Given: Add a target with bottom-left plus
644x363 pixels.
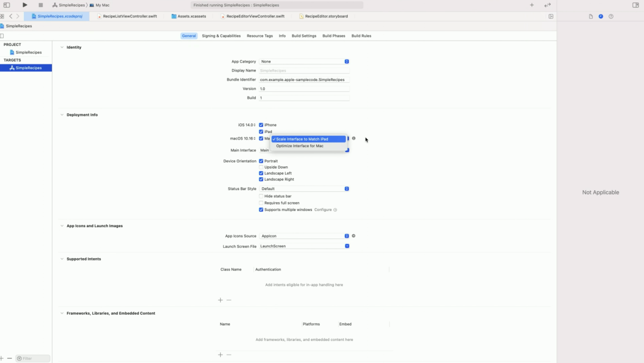Looking at the screenshot, I should (x=2, y=358).
